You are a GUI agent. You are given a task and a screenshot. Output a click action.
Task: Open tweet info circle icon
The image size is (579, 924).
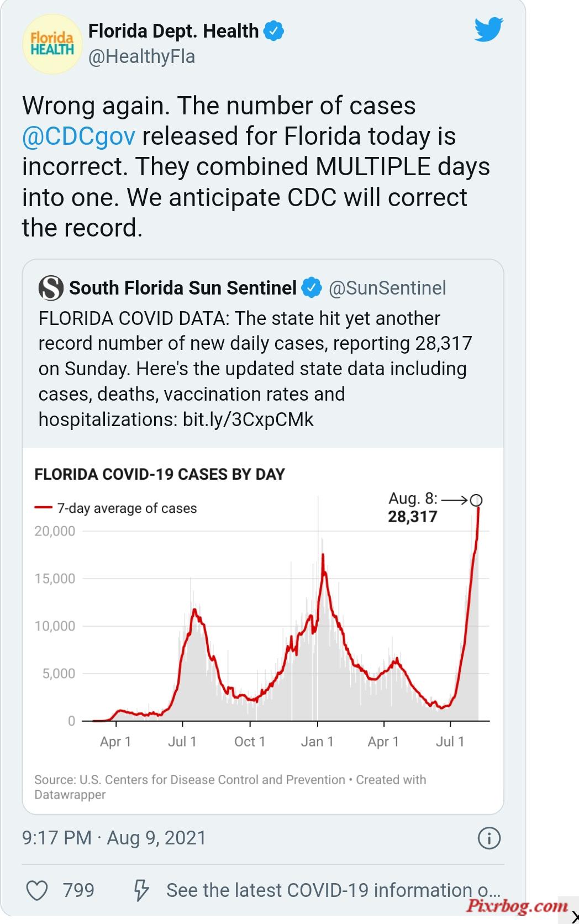[x=489, y=838]
